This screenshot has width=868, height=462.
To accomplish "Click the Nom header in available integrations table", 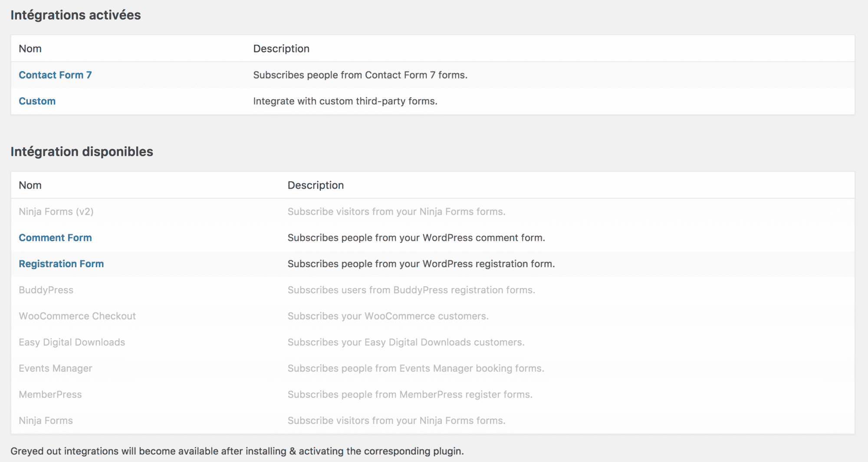I will [30, 185].
